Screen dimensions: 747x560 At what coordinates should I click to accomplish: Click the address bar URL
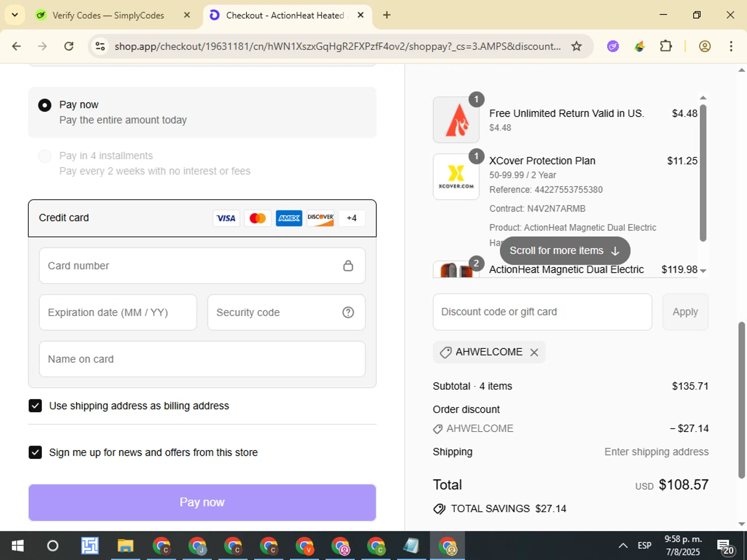point(338,46)
